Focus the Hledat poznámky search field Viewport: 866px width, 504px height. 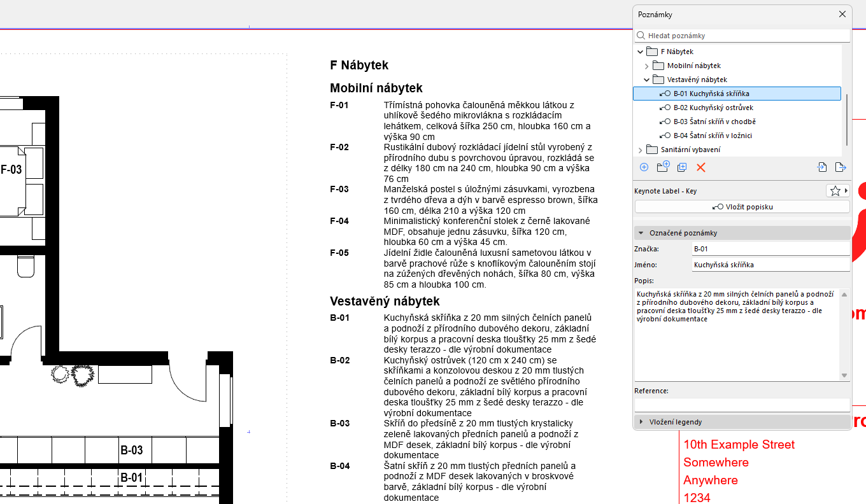tap(742, 36)
